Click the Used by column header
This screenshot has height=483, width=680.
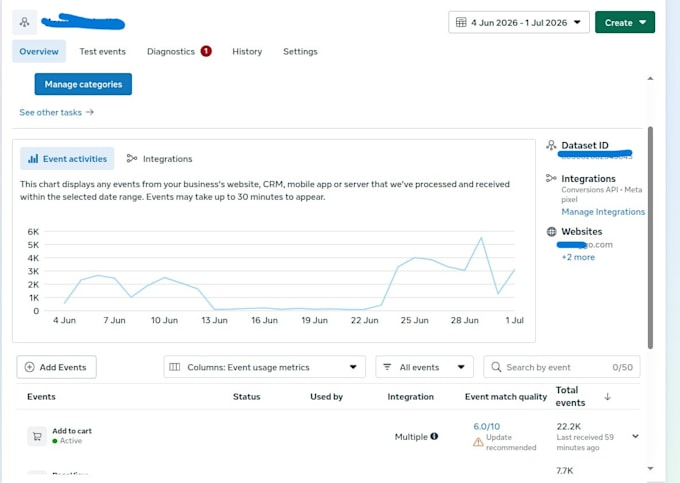[x=326, y=397]
